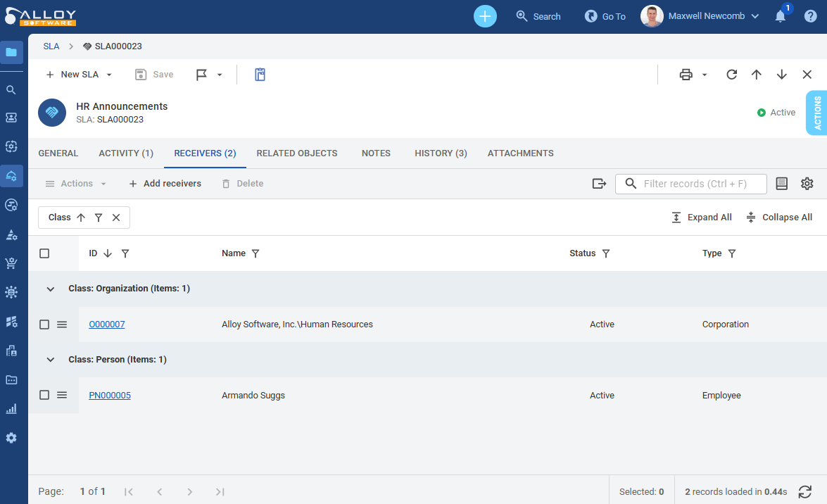Screen dimensions: 827x504
Task: Open the New SLA dropdown arrow
Action: click(x=109, y=75)
